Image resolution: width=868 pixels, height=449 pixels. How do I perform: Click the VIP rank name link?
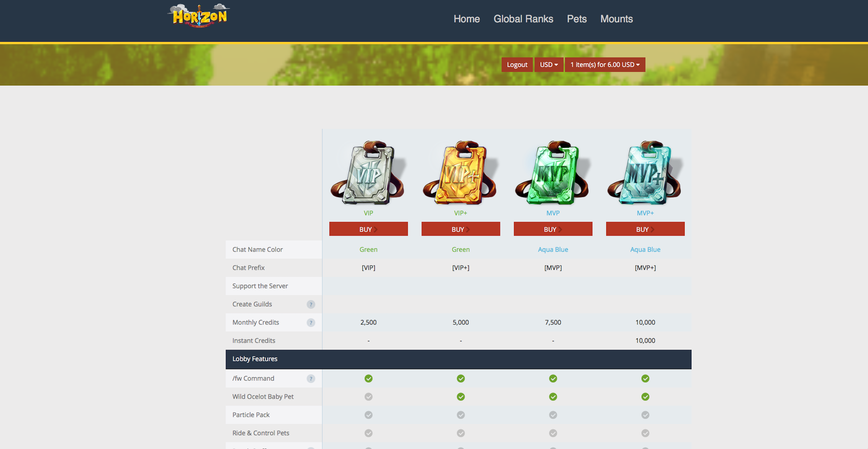[368, 213]
